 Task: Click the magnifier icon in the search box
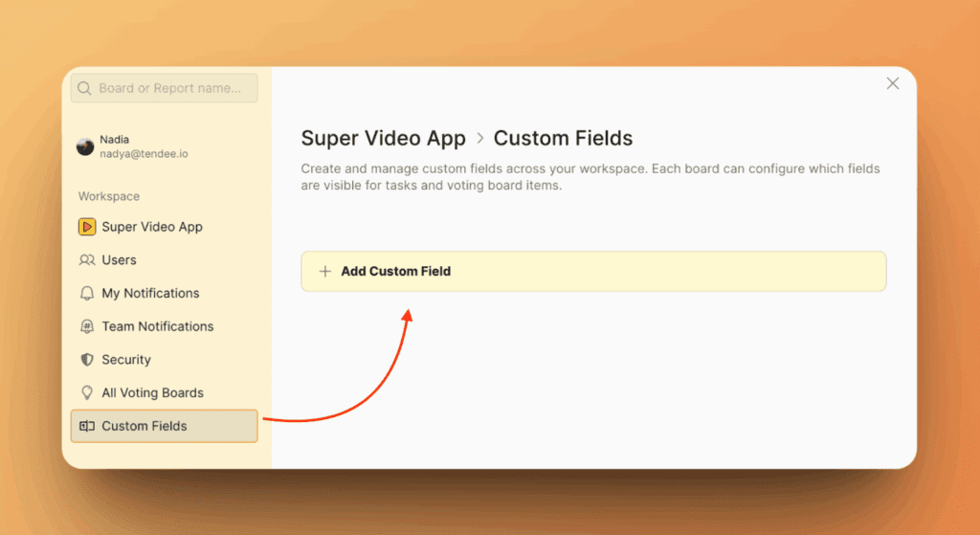click(x=85, y=88)
